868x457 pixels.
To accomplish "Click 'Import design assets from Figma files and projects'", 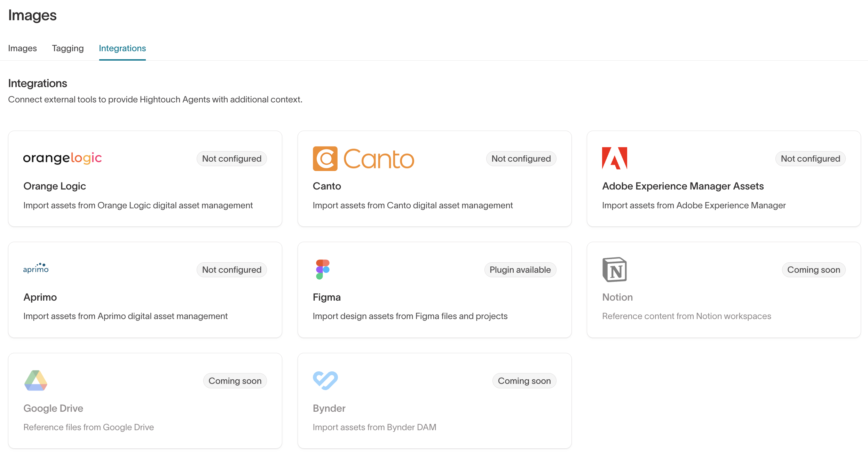I will pyautogui.click(x=410, y=316).
